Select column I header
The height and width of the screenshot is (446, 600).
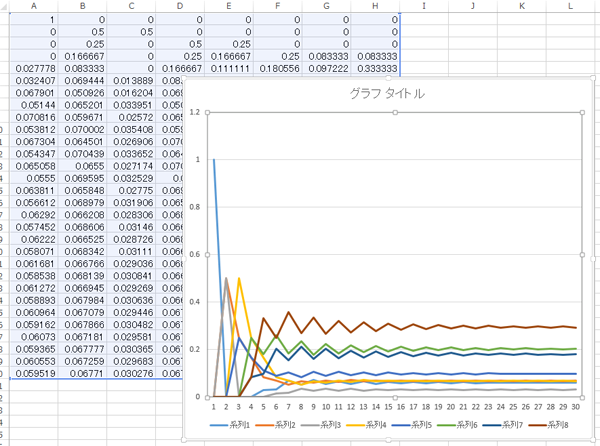click(424, 6)
